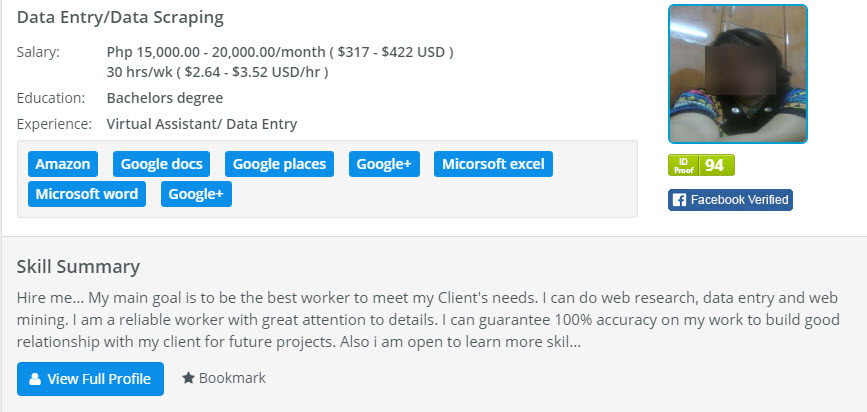Click the Google+ tag in the first row
The width and height of the screenshot is (867, 412).
click(384, 164)
